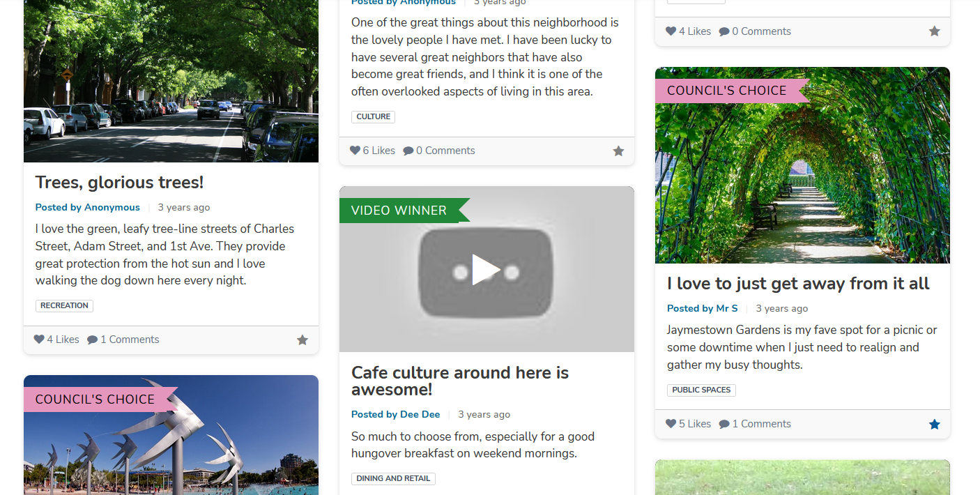Open title Trees, glorious trees!

tap(119, 183)
